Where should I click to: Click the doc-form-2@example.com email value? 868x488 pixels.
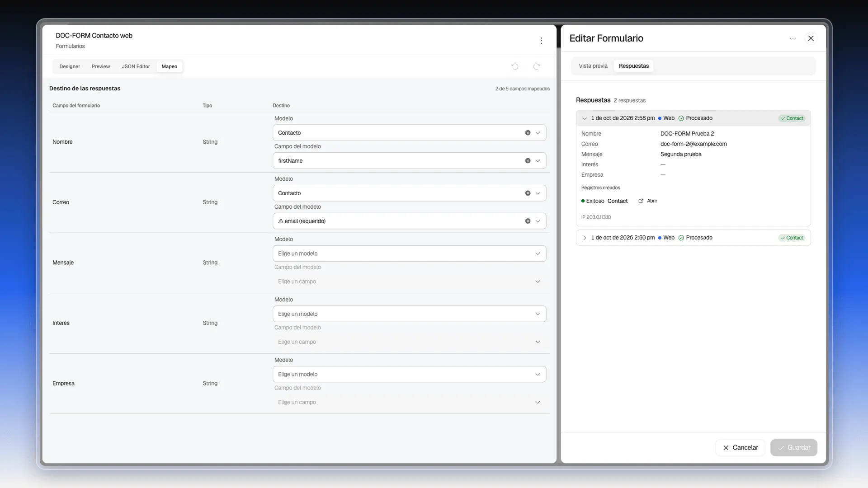693,144
